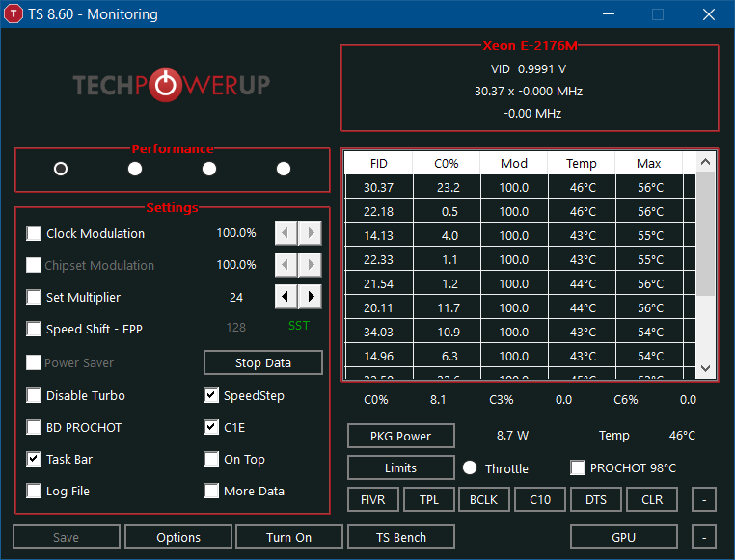Image resolution: width=735 pixels, height=560 pixels.
Task: Select the first Performance profile radio button
Action: 61,169
